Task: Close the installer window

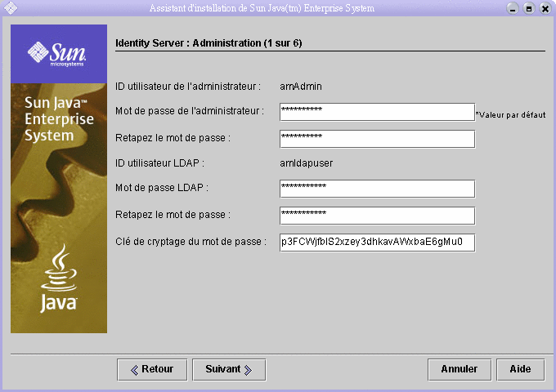Action: pos(545,8)
